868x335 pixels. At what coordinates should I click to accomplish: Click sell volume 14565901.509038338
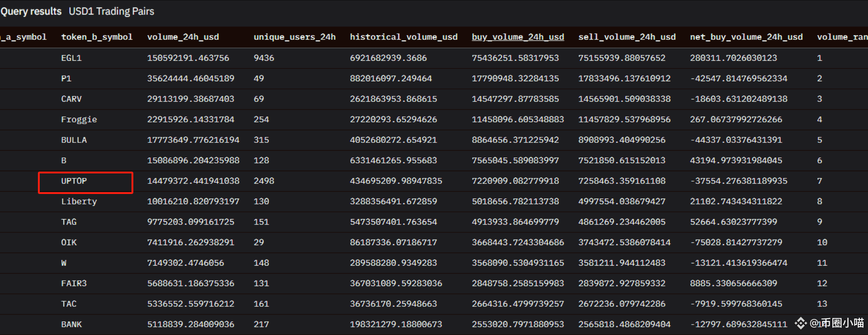pos(625,99)
